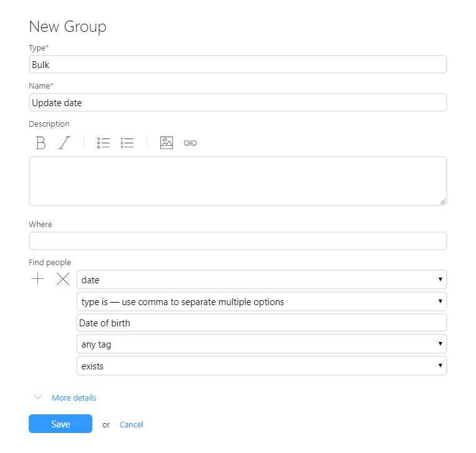Open the 'type is' operator dropdown

[x=261, y=301]
